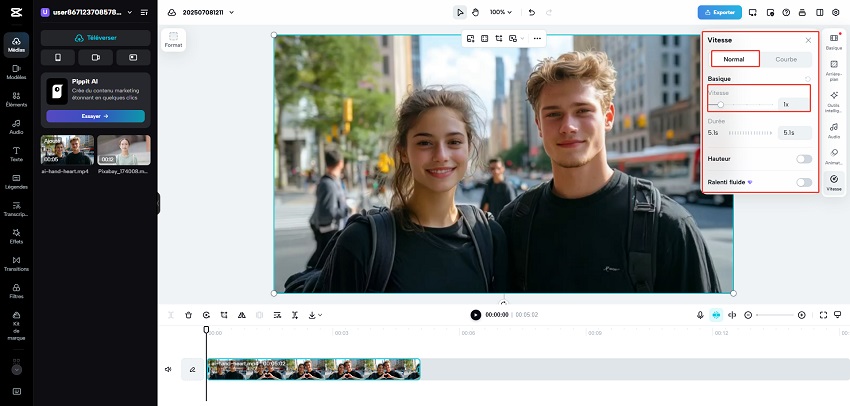Open the Éléments panel
Viewport: 850px width, 406px height.
[16, 99]
